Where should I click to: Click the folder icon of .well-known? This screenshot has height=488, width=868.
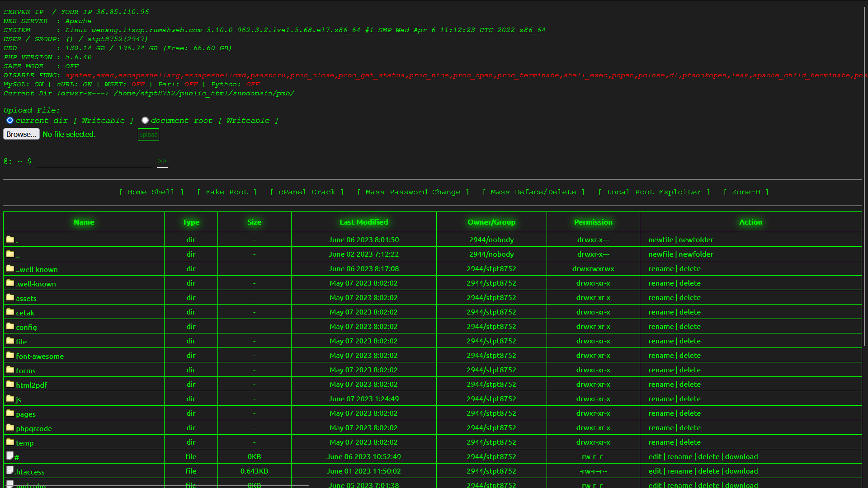[x=10, y=283]
